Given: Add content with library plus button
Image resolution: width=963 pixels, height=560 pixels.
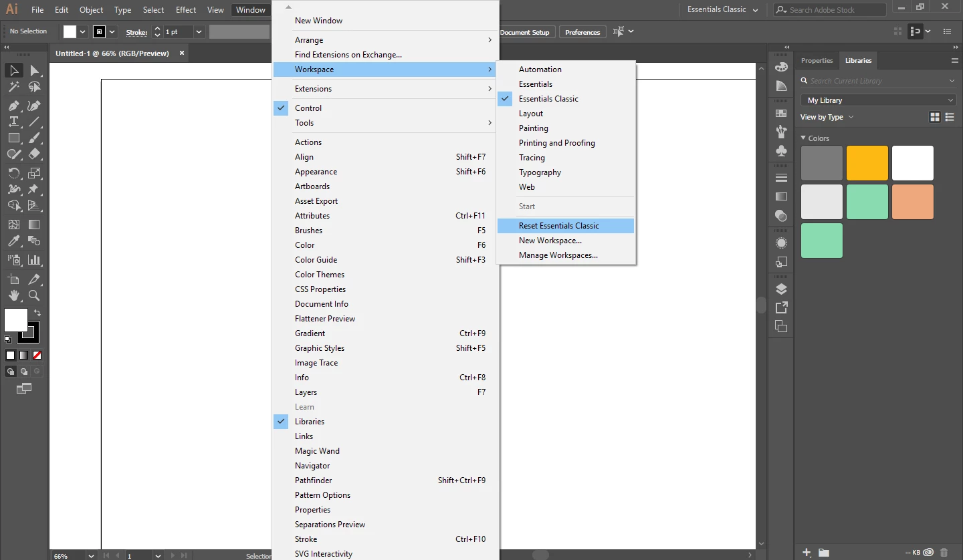Looking at the screenshot, I should [x=807, y=553].
